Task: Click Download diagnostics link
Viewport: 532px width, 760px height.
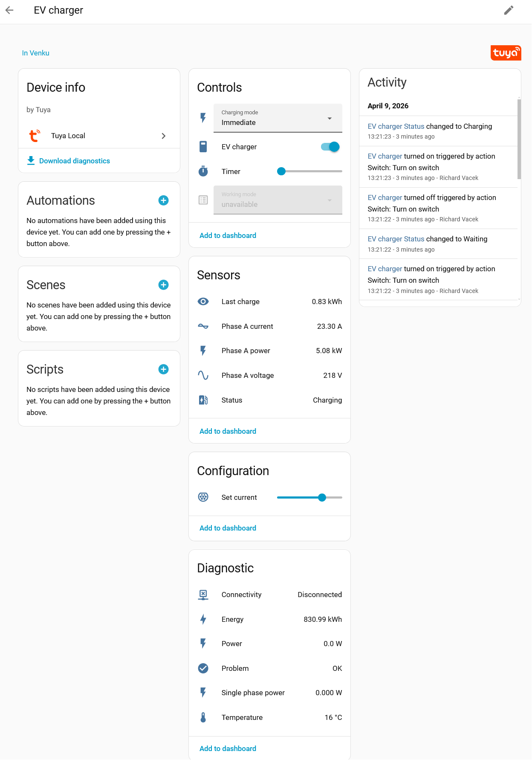Action: (74, 161)
